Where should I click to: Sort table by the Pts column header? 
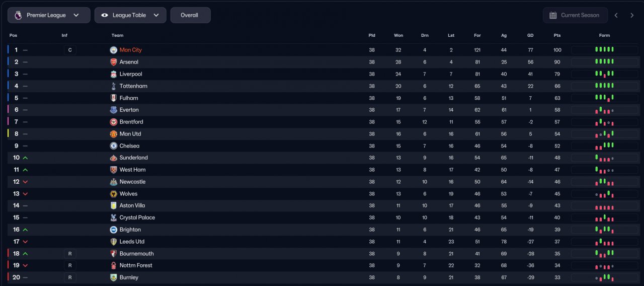click(557, 35)
